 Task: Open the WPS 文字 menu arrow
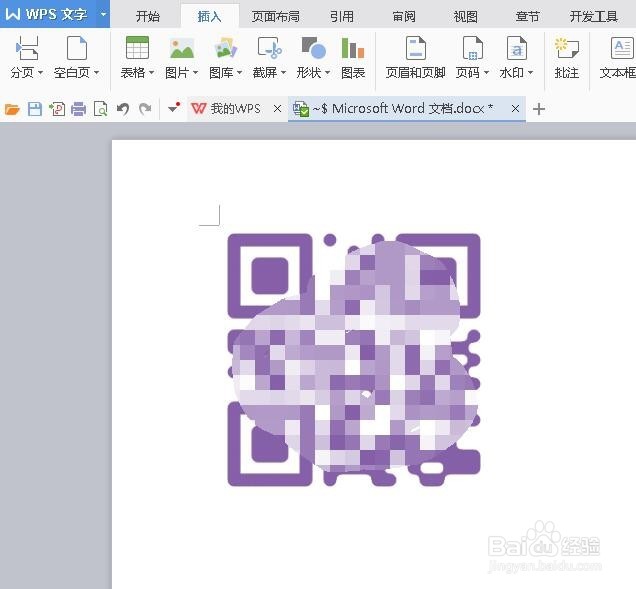pyautogui.click(x=103, y=14)
